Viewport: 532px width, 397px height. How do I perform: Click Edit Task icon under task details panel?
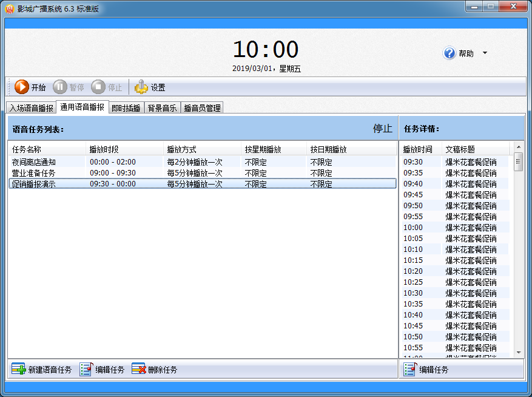click(410, 369)
